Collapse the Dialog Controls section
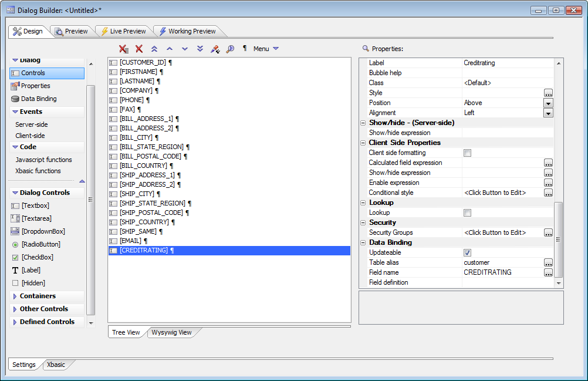 pyautogui.click(x=15, y=193)
